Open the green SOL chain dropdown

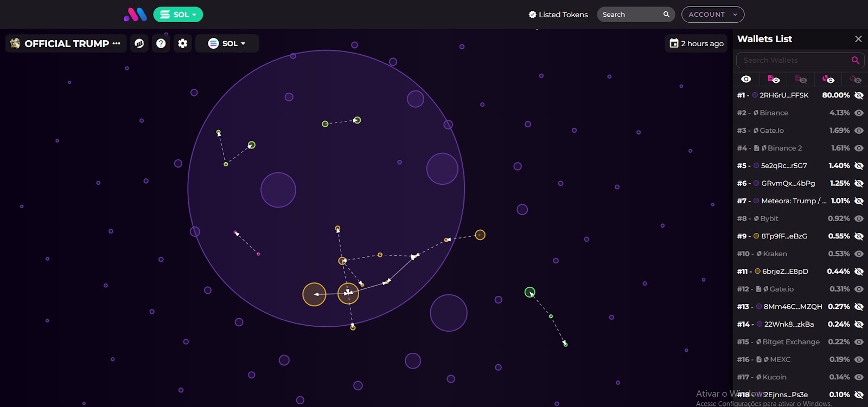(178, 15)
